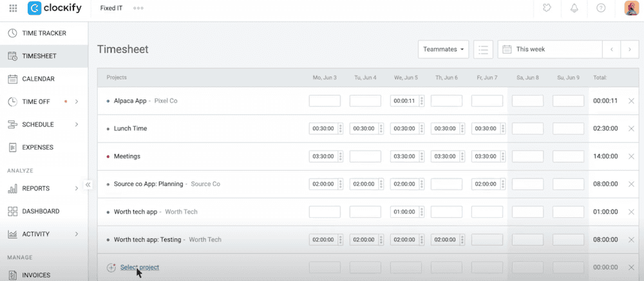Open entry options for Lunch Time Monday
This screenshot has width=644, height=281.
click(340, 129)
